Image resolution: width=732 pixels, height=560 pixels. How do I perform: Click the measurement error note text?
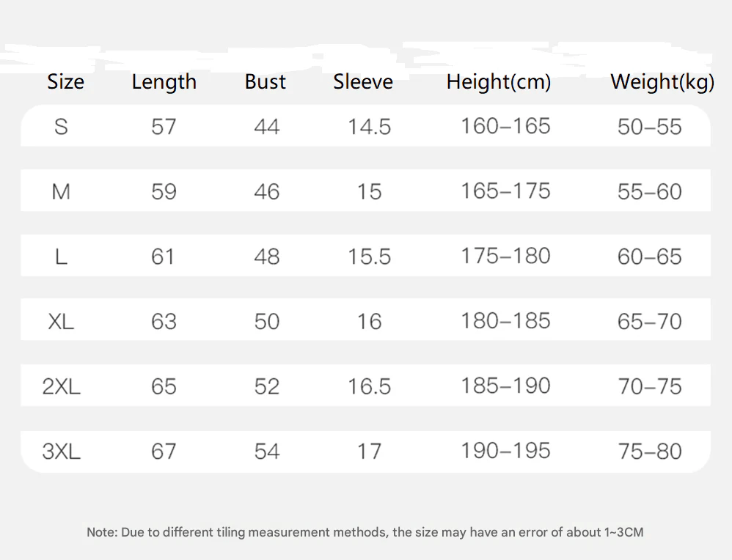[365, 532]
